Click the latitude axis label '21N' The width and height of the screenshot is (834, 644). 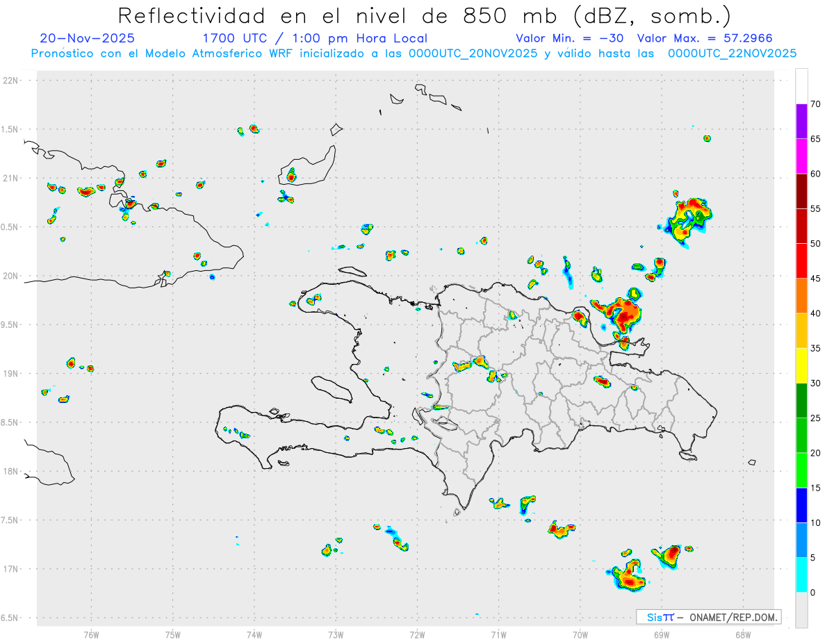(11, 178)
